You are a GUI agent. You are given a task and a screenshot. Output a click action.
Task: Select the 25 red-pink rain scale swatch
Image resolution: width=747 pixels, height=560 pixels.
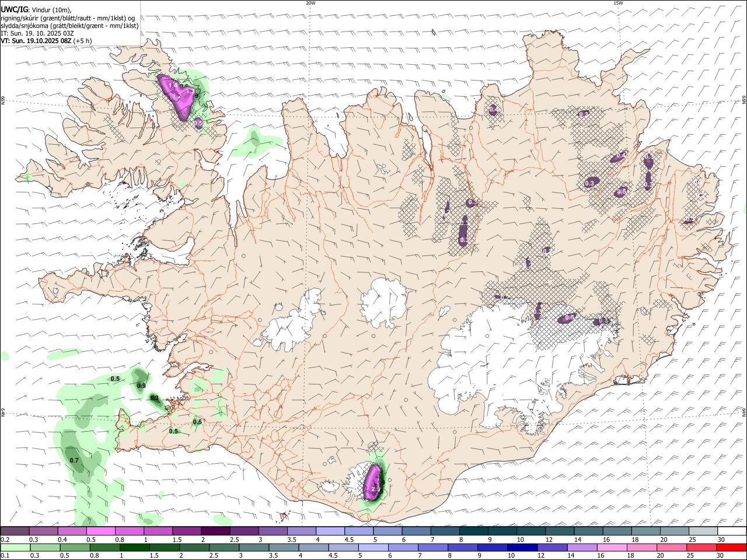[701, 548]
